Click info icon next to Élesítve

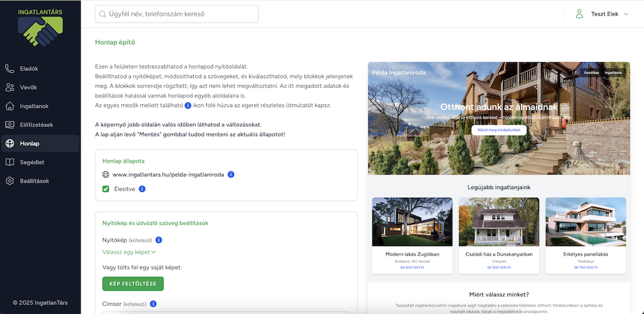[142, 188]
